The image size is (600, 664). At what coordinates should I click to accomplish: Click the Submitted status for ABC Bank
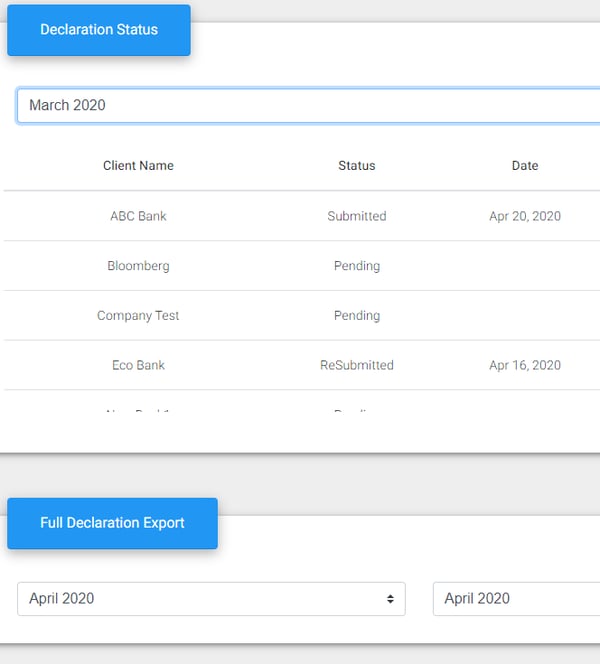[x=357, y=216]
